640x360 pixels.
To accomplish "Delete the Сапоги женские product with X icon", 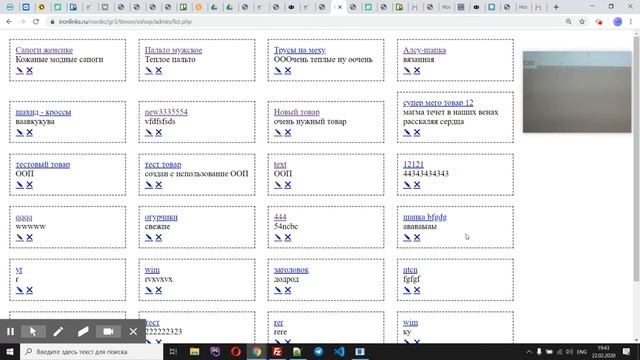I will [x=29, y=71].
